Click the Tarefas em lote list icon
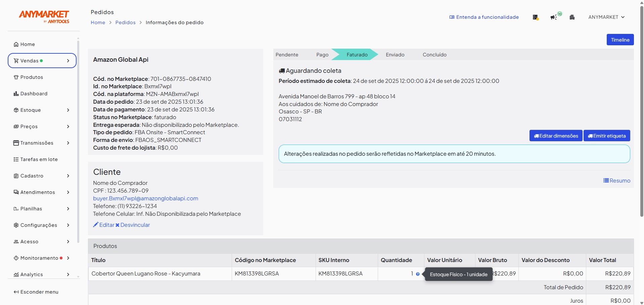This screenshot has height=305, width=644. [x=16, y=159]
